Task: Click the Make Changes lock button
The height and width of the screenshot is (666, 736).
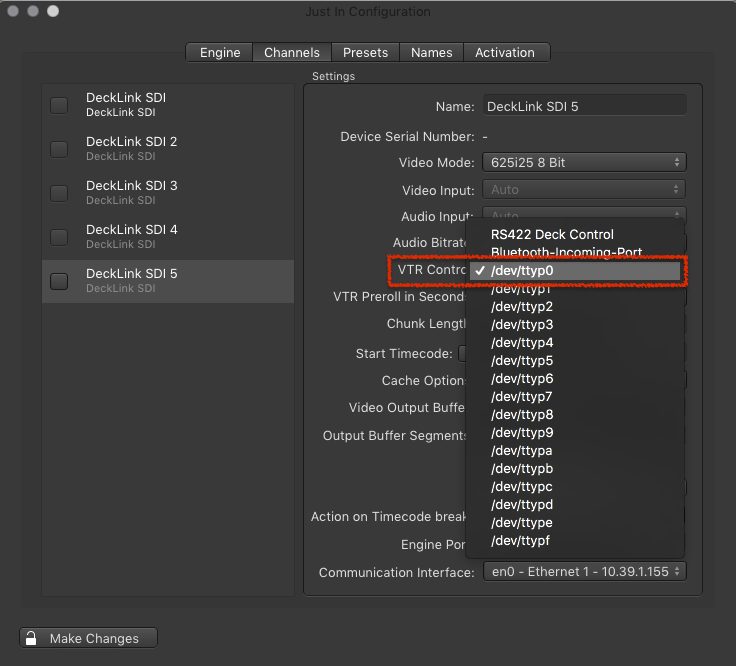Action: pyautogui.click(x=88, y=638)
